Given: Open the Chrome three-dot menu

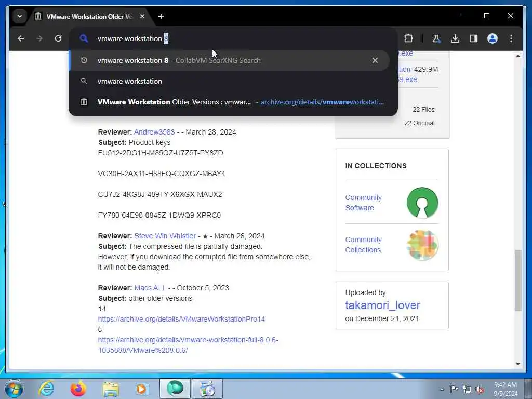Looking at the screenshot, I should 511,38.
